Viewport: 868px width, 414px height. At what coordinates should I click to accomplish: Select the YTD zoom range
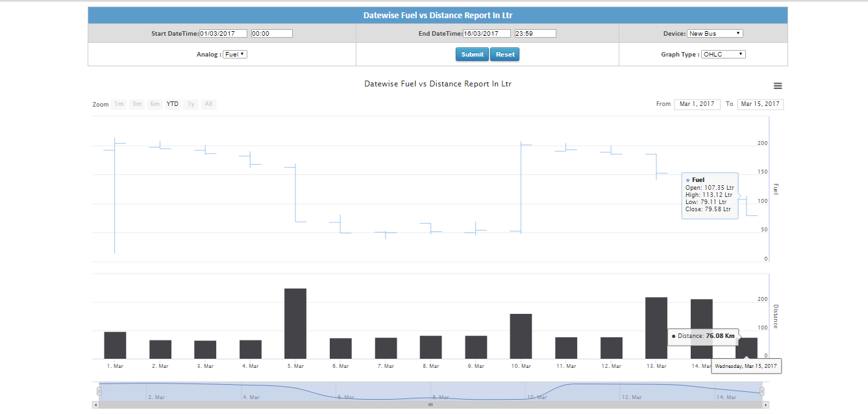point(173,104)
